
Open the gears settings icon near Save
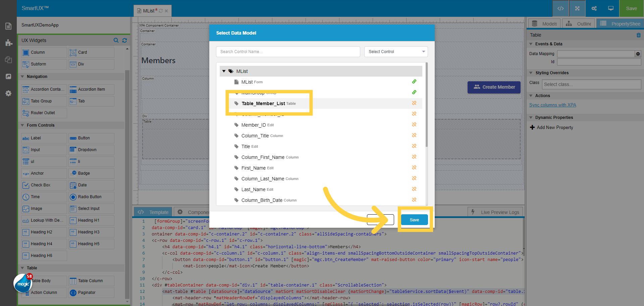(594, 8)
